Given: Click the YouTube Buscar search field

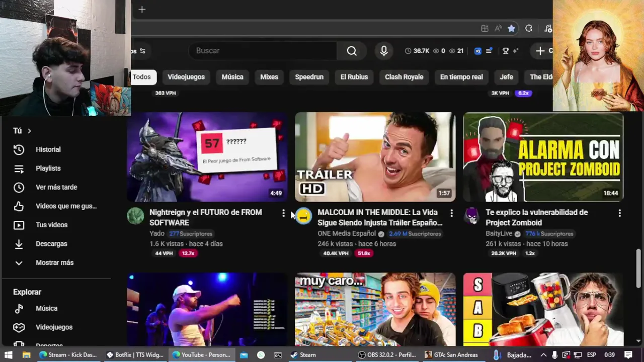Looking at the screenshot, I should pos(262,51).
